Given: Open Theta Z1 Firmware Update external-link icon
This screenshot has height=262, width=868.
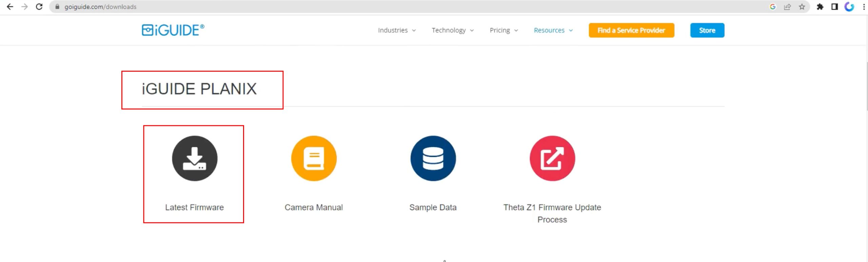Looking at the screenshot, I should [552, 158].
